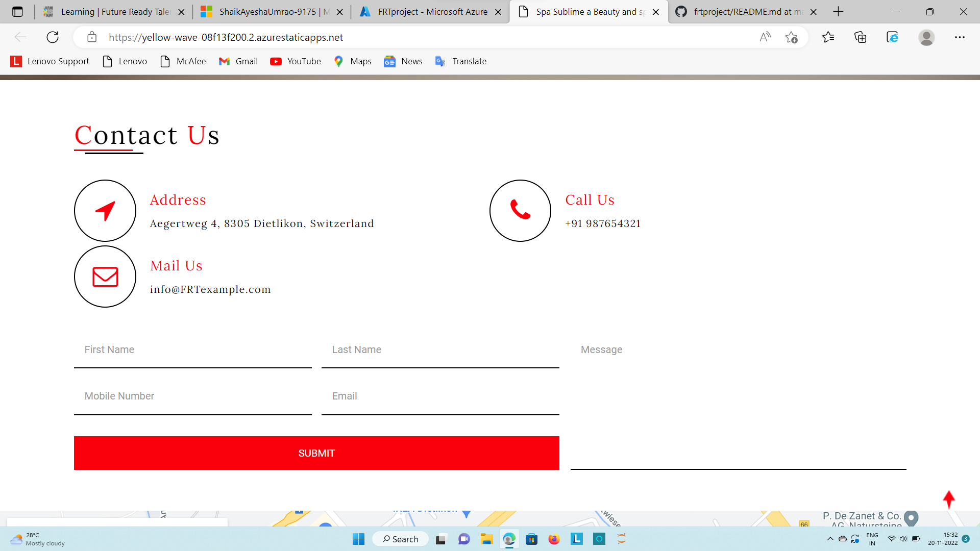Add page to favorites star icon
This screenshot has height=551, width=980.
point(791,37)
